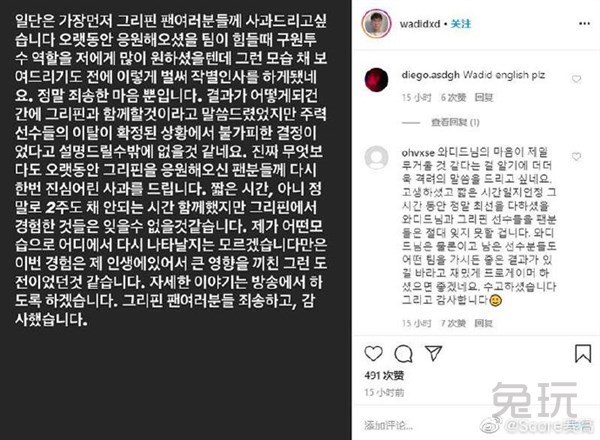600x440 pixels.
Task: Open the three-dot more options menu
Action: coord(584,24)
